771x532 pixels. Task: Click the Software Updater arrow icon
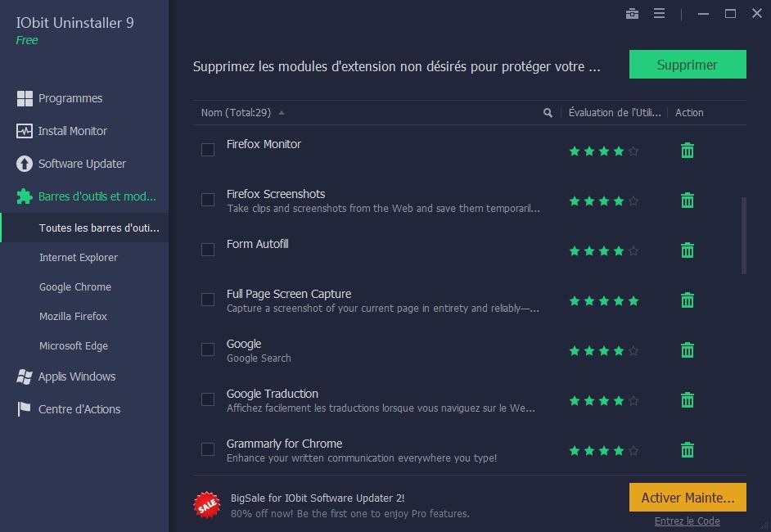[x=25, y=164]
